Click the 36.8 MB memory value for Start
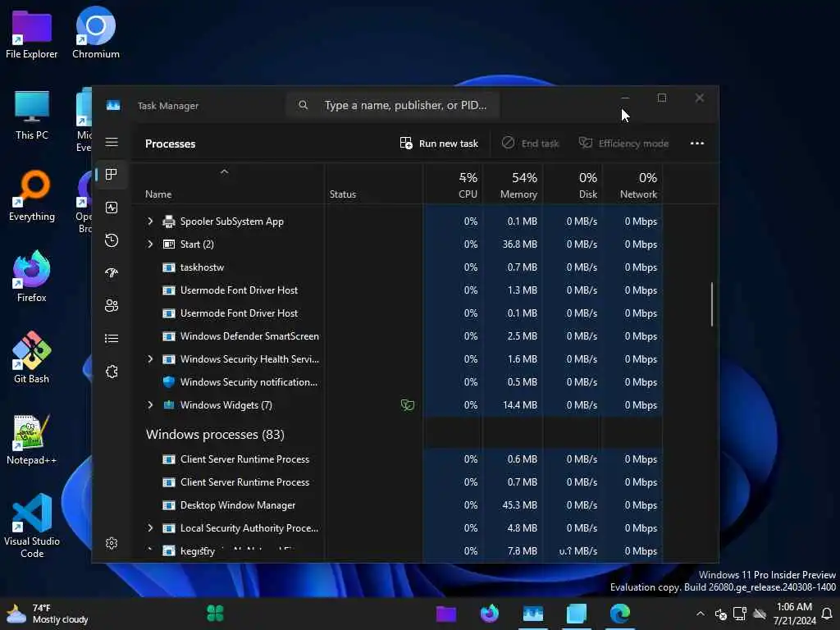This screenshot has width=840, height=630. pyautogui.click(x=519, y=244)
